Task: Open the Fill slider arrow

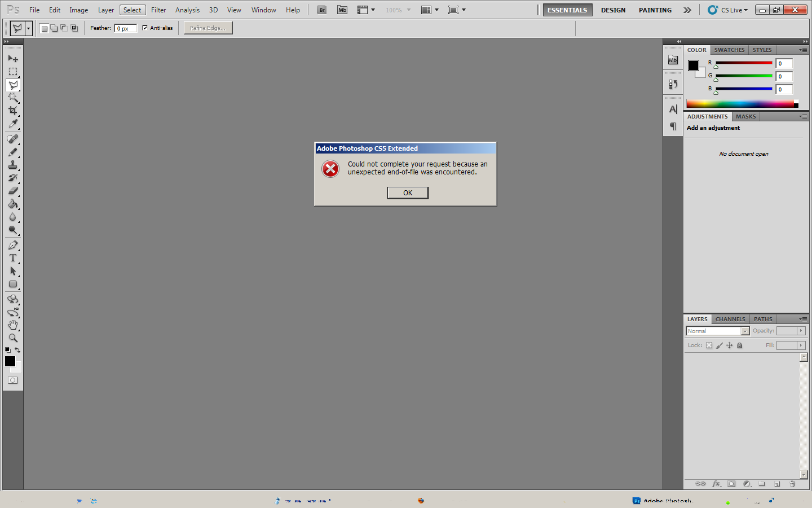Action: coord(801,345)
